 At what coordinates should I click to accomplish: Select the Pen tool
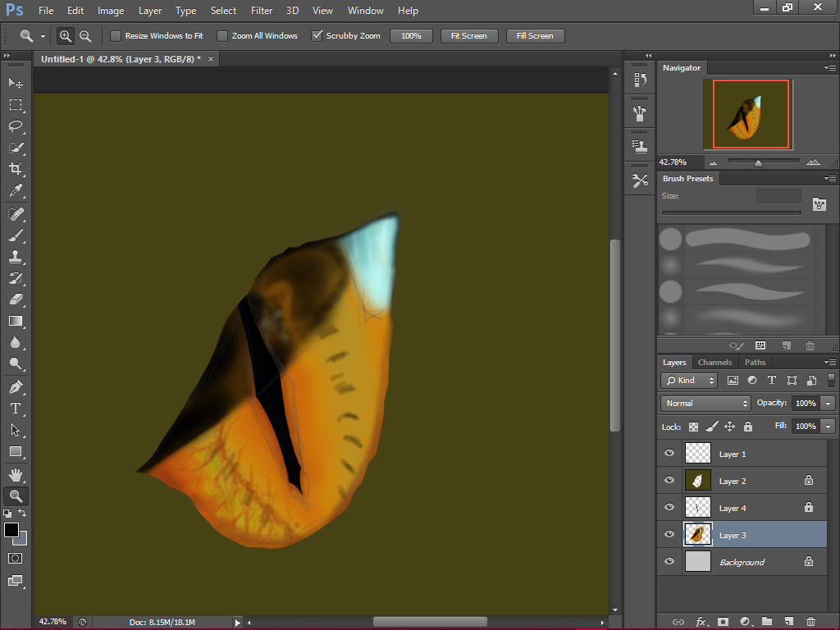tap(16, 386)
